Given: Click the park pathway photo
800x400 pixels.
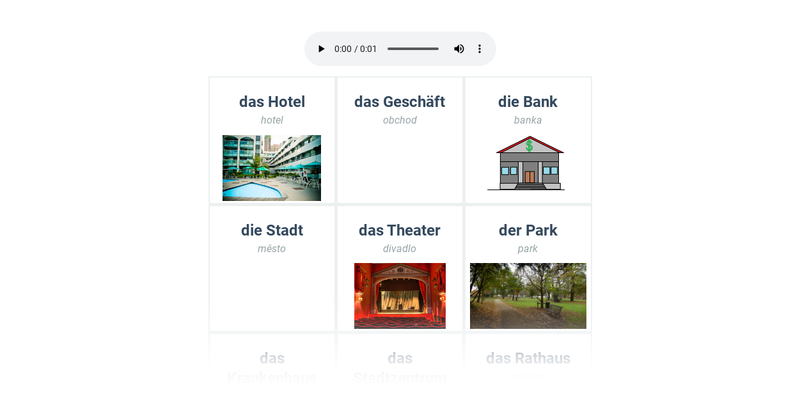Looking at the screenshot, I should pos(528,296).
